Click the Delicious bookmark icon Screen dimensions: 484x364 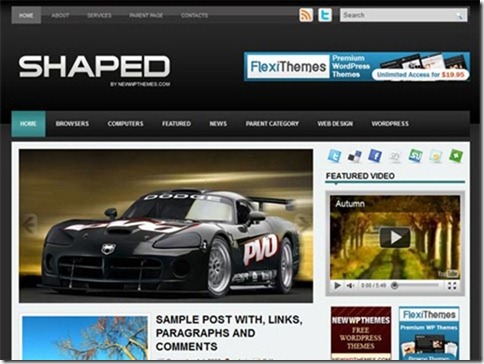[355, 156]
